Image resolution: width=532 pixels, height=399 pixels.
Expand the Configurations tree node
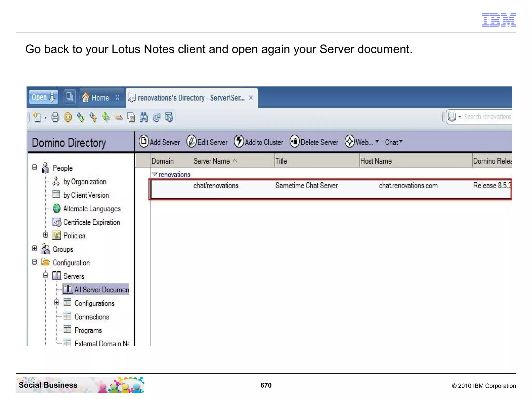[x=57, y=303]
